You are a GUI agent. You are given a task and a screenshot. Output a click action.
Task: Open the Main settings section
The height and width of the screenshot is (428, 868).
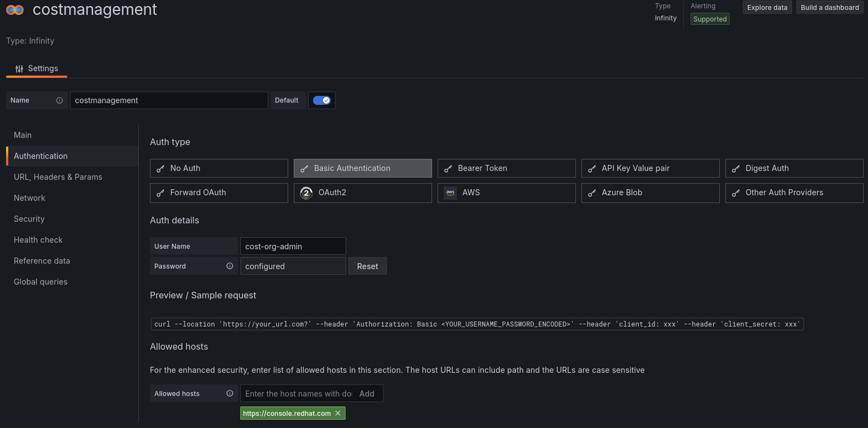click(23, 135)
